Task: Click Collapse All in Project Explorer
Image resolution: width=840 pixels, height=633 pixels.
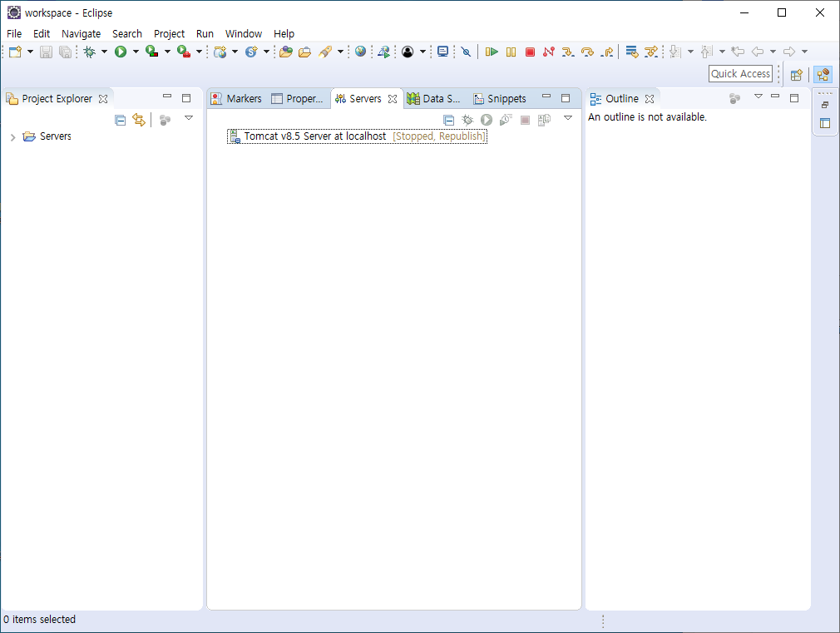Action: 121,120
